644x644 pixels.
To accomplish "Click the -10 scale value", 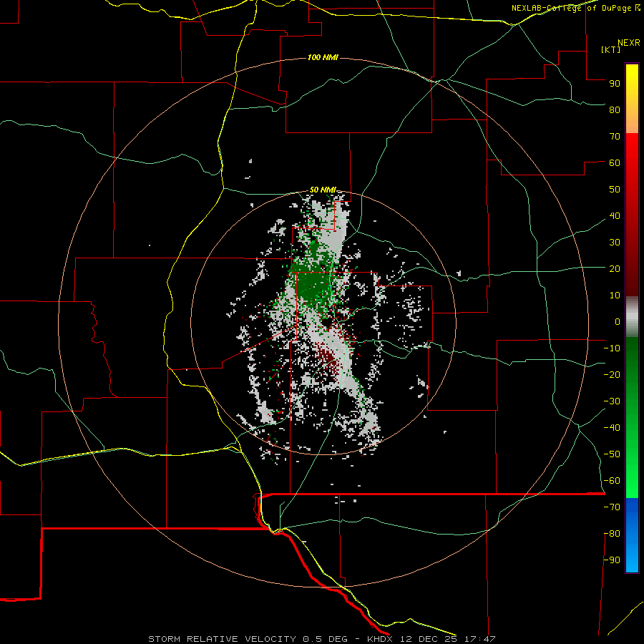I will (612, 348).
